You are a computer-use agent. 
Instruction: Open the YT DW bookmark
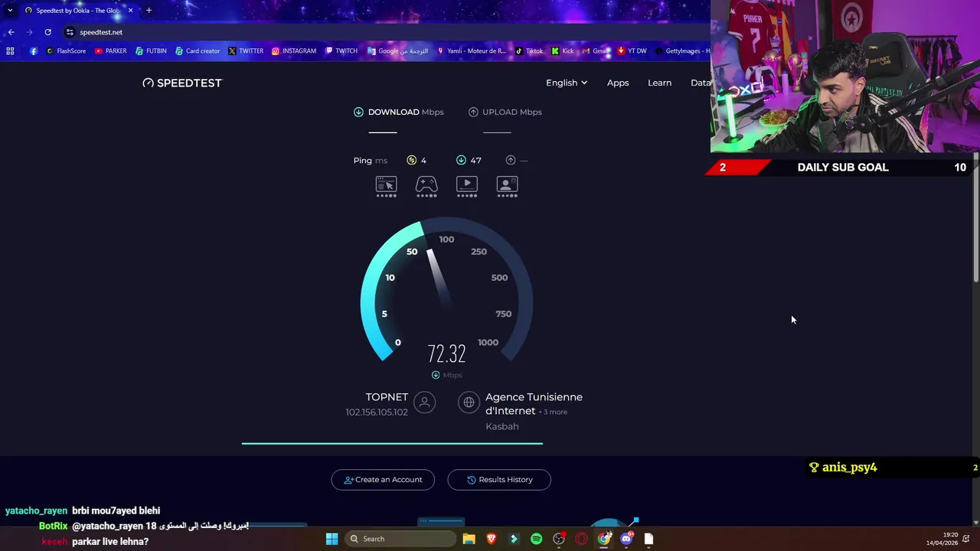(632, 51)
